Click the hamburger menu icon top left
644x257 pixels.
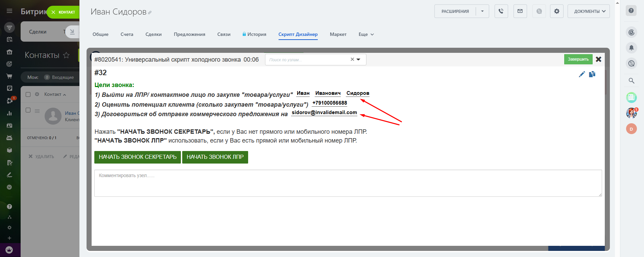coord(9,11)
